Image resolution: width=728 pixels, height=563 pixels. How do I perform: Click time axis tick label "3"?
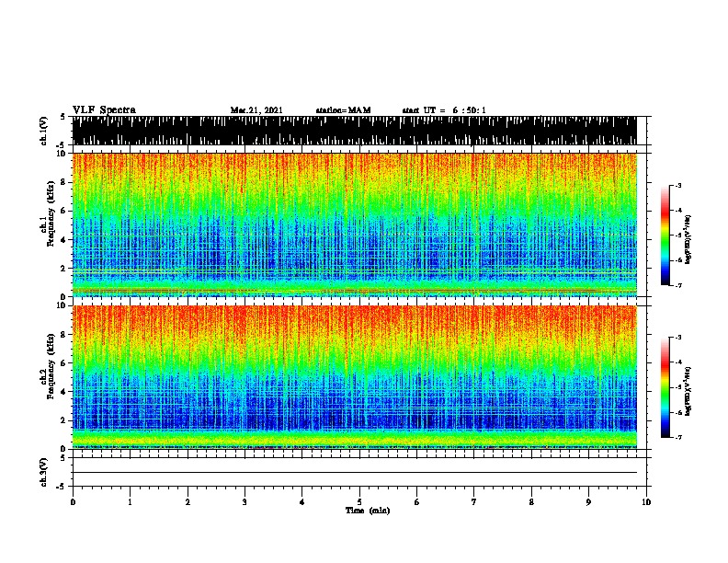pos(245,502)
